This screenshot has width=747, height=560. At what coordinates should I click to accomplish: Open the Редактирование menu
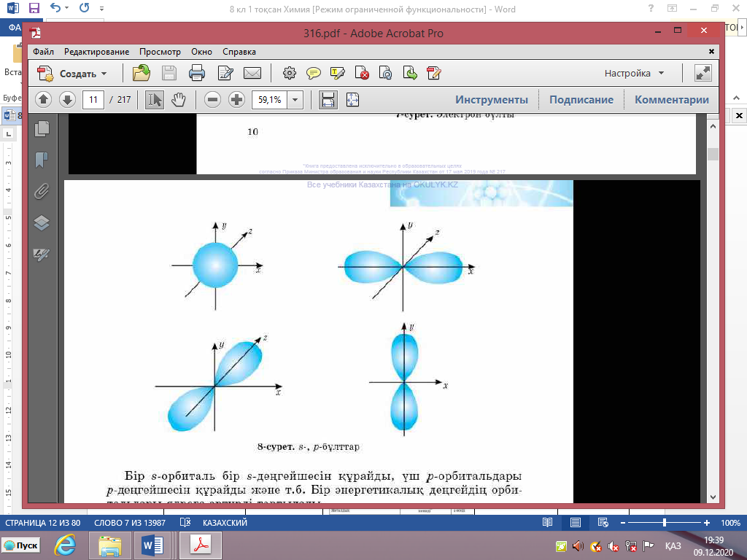97,52
